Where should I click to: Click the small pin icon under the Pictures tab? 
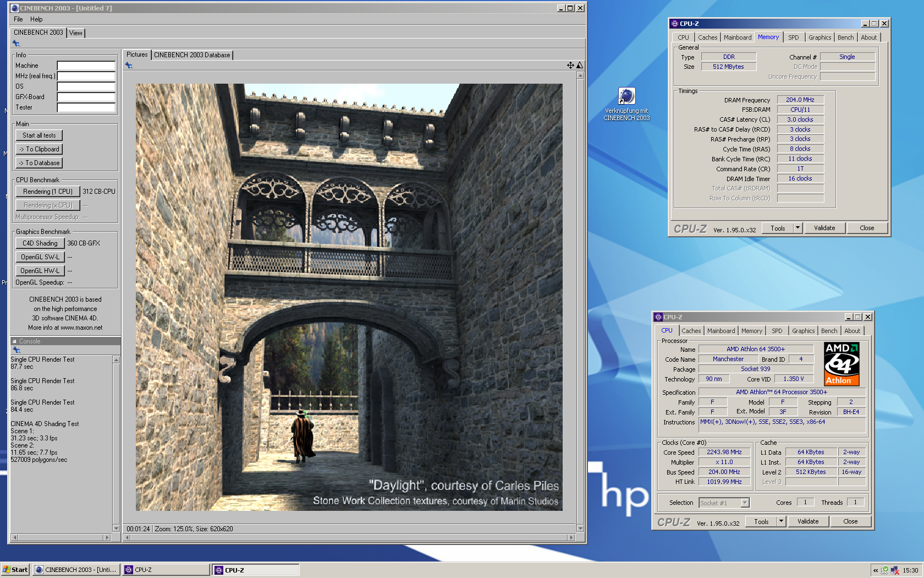(x=129, y=66)
